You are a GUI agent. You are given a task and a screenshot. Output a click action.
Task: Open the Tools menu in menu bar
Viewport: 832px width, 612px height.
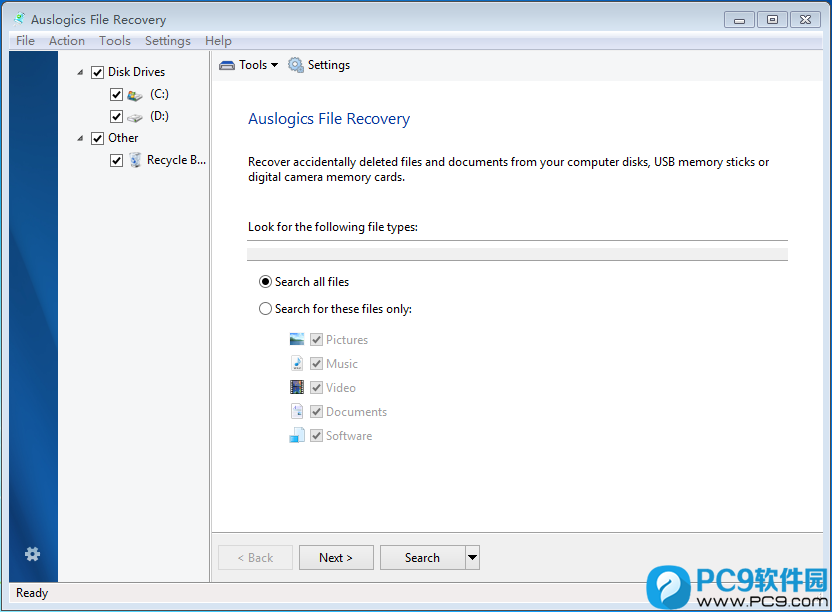click(x=115, y=41)
